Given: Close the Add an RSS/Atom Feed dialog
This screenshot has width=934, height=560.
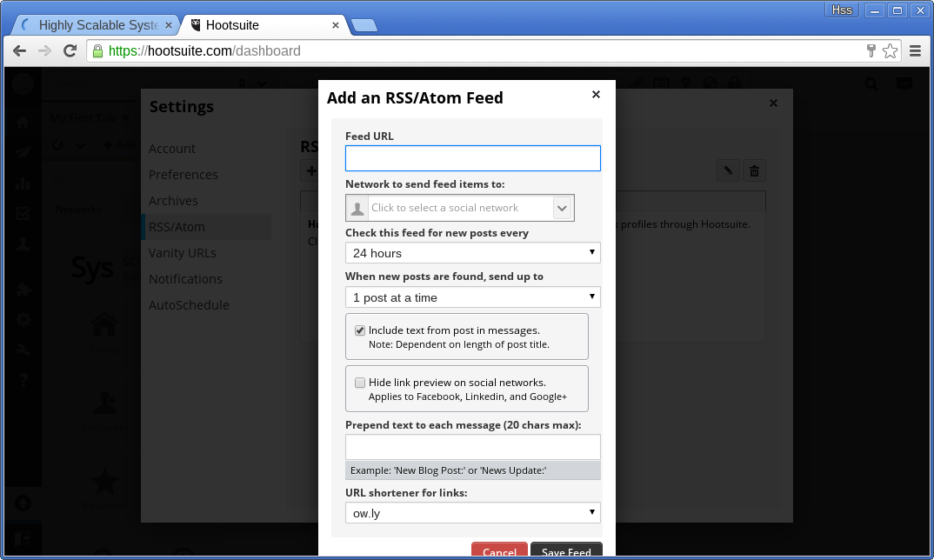Looking at the screenshot, I should (x=596, y=94).
